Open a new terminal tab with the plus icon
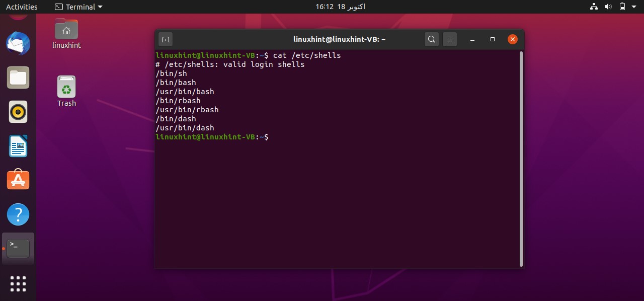Screen dimensions: 644x301 point(166,39)
